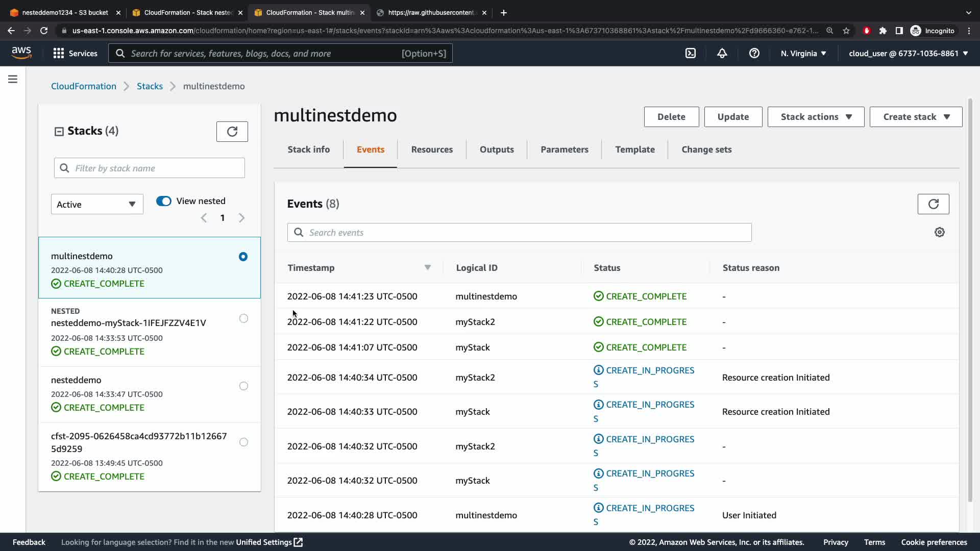This screenshot has height=551, width=980.
Task: Refresh the Stacks list panel
Action: tap(232, 132)
